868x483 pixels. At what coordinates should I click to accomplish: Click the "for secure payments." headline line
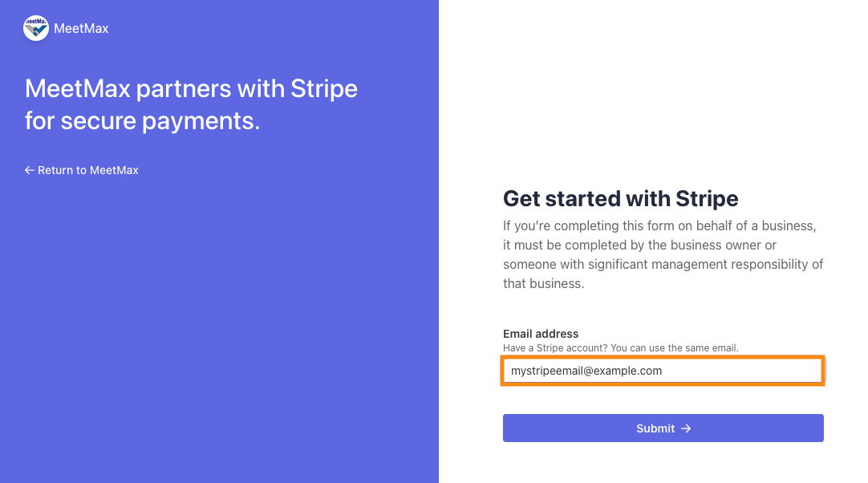pos(142,121)
